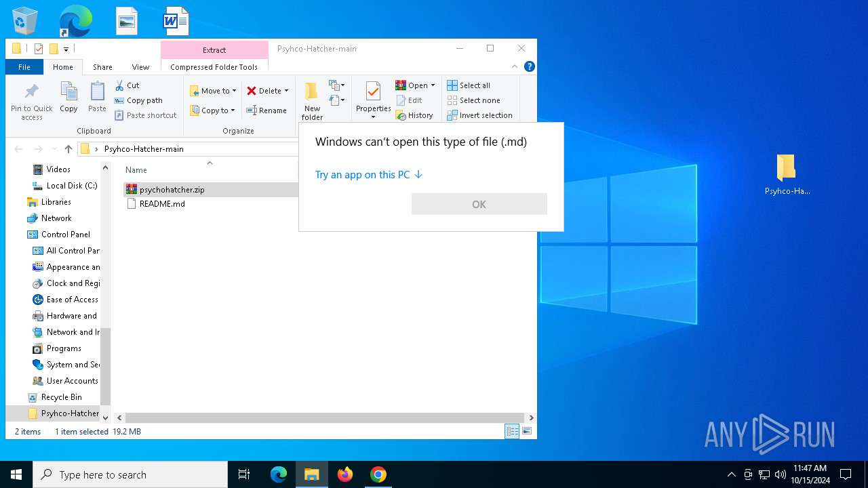This screenshot has height=488, width=868.
Task: Click Invert selection
Action: coord(479,115)
